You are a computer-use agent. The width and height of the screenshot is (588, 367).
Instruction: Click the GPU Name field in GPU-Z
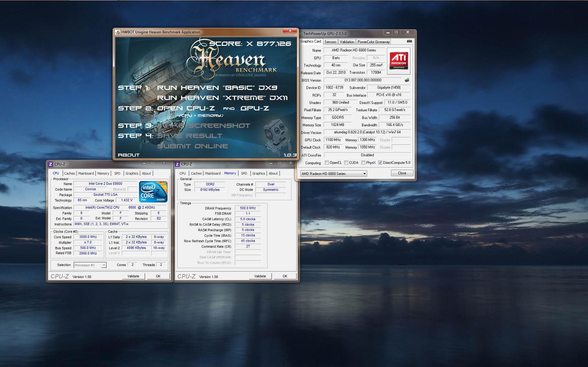(x=354, y=50)
